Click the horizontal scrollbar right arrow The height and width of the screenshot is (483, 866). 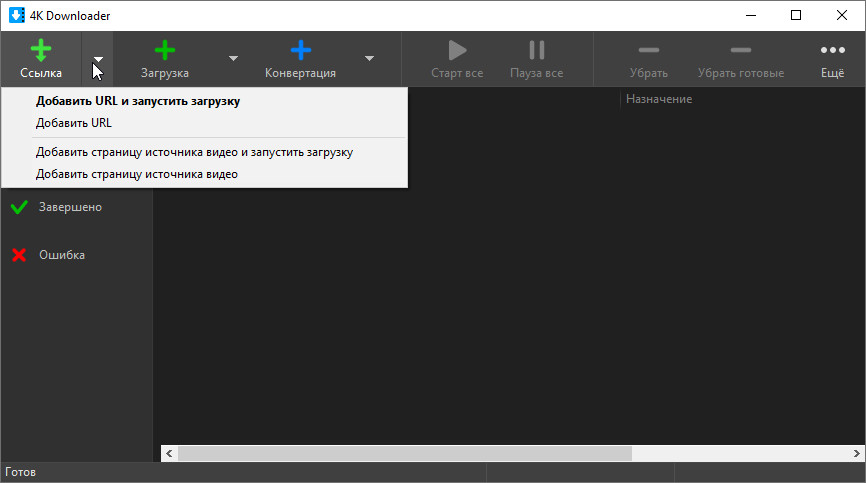pyautogui.click(x=854, y=453)
